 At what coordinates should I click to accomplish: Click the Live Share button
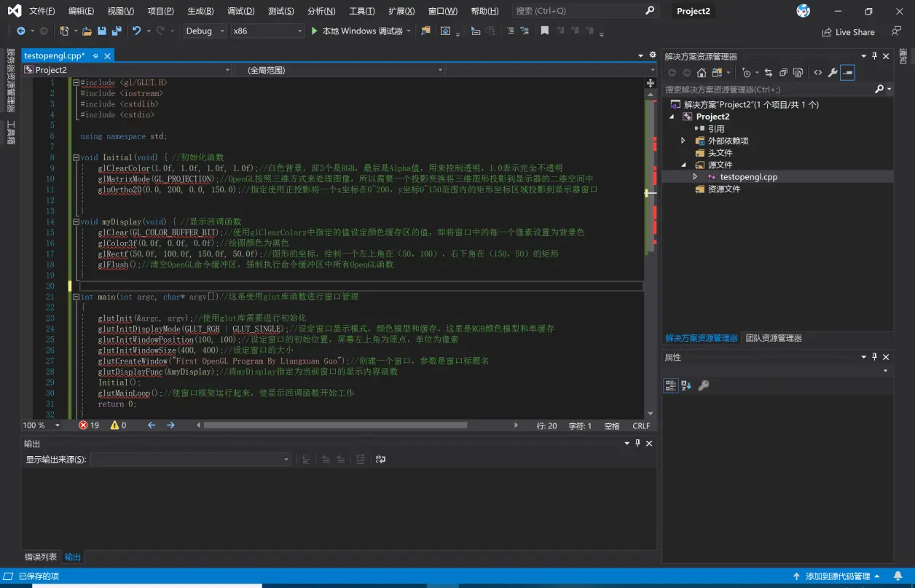coord(849,32)
